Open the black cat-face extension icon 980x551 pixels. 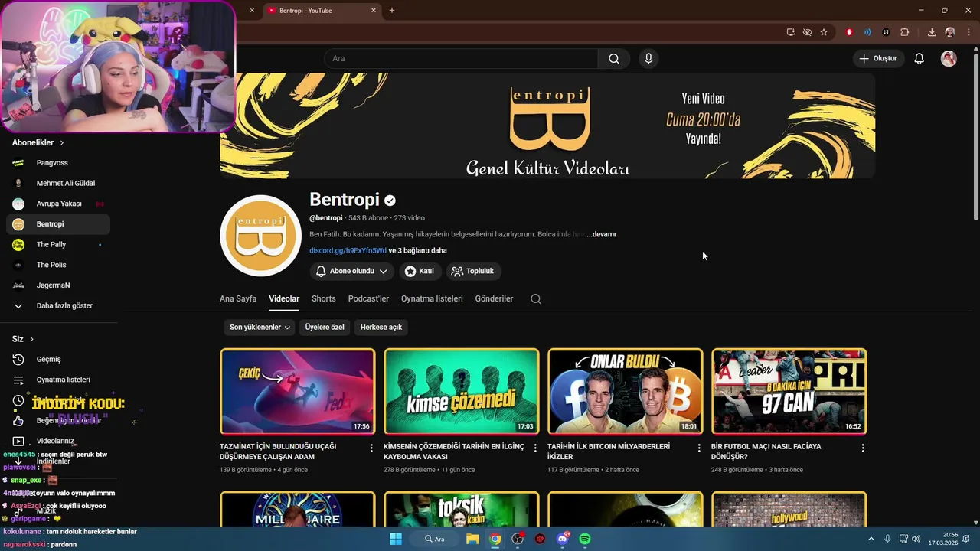tap(886, 32)
